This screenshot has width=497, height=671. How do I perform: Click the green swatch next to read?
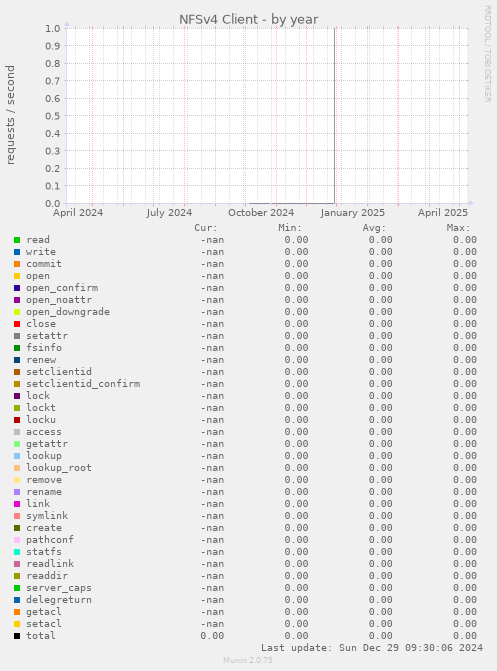[17, 240]
